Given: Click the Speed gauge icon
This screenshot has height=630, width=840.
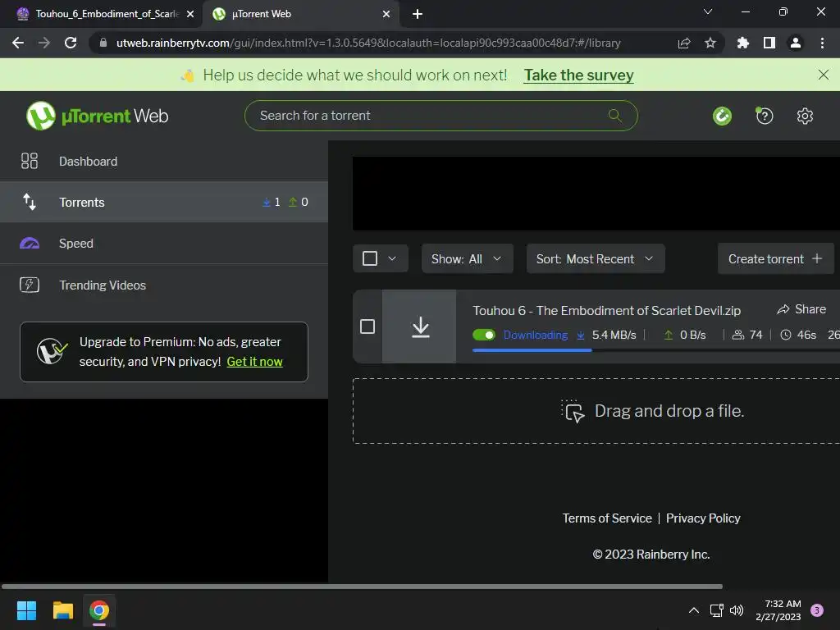Looking at the screenshot, I should (x=30, y=243).
